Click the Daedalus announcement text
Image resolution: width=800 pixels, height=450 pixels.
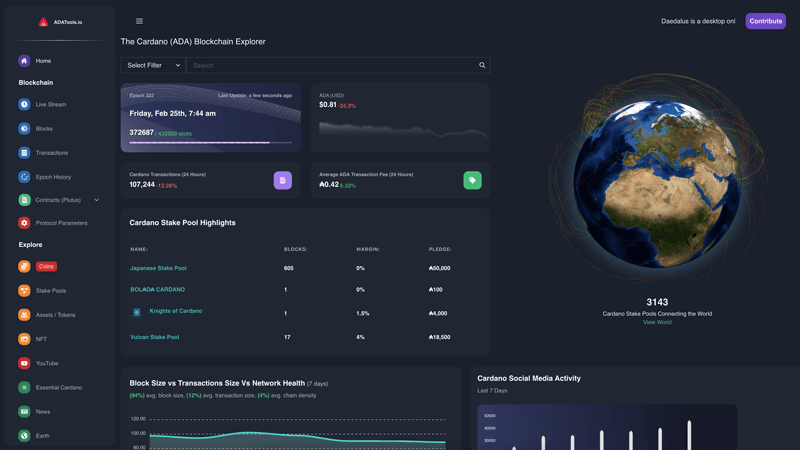698,21
